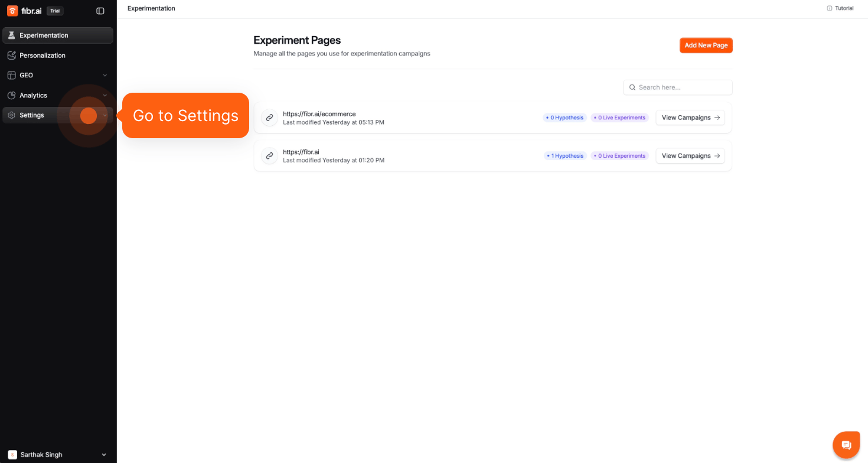This screenshot has height=463, width=868.
Task: View Campaigns for https://fibr.ai page
Action: click(x=690, y=156)
